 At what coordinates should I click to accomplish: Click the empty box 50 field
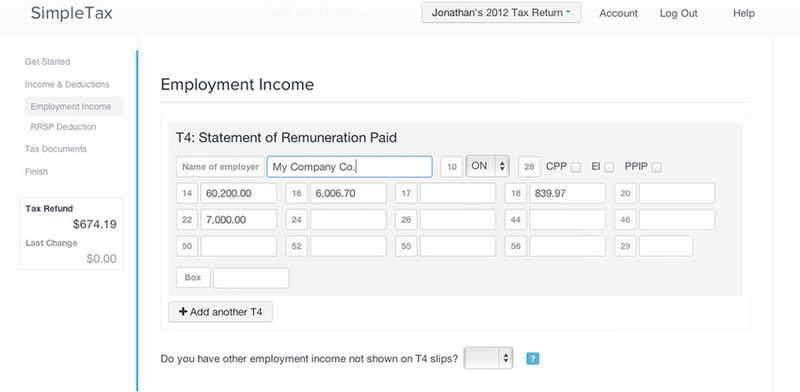239,246
